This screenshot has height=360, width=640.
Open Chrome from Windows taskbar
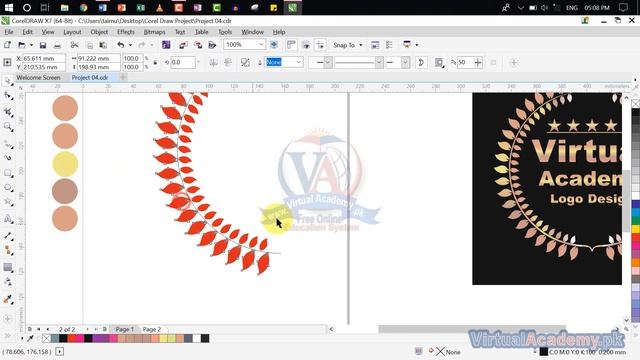tap(84, 7)
